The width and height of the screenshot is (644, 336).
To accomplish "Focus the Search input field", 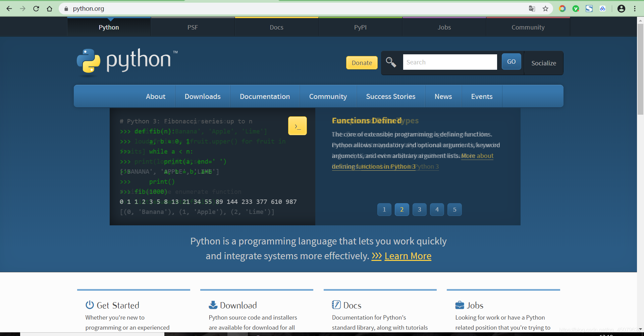I will pos(450,62).
